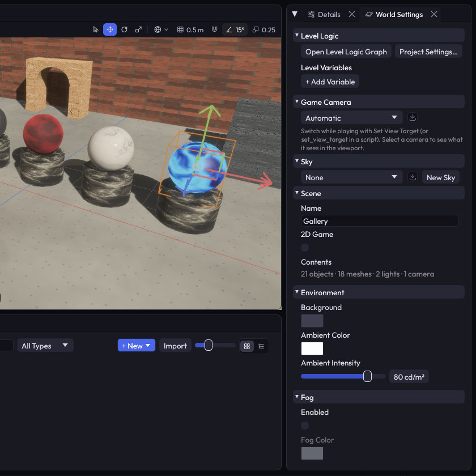The width and height of the screenshot is (476, 476).
Task: Click the globe coordinate space icon
Action: pos(158,29)
